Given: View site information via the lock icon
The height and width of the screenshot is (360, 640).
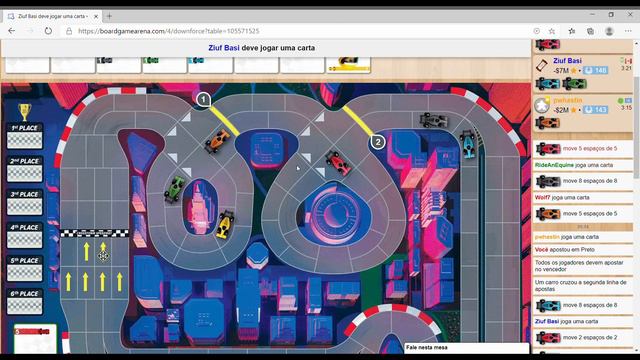Looking at the screenshot, I should 69,31.
